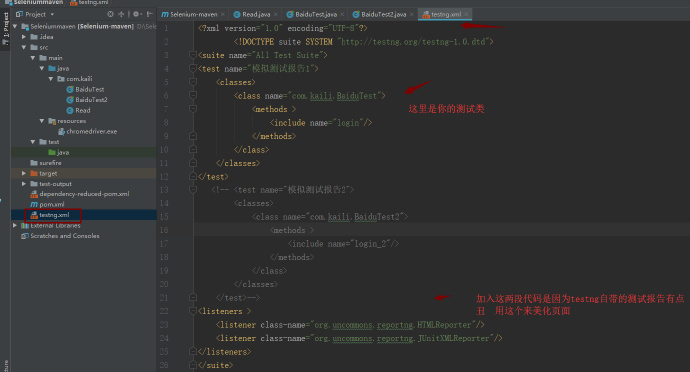The height and width of the screenshot is (372, 690).
Task: Expand the .idea folder arrow
Action: point(24,37)
